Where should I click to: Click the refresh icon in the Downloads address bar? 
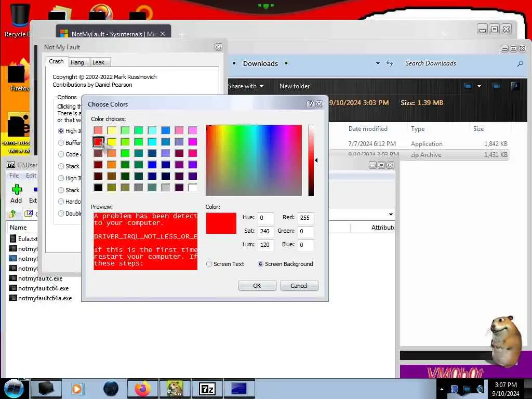[x=390, y=63]
